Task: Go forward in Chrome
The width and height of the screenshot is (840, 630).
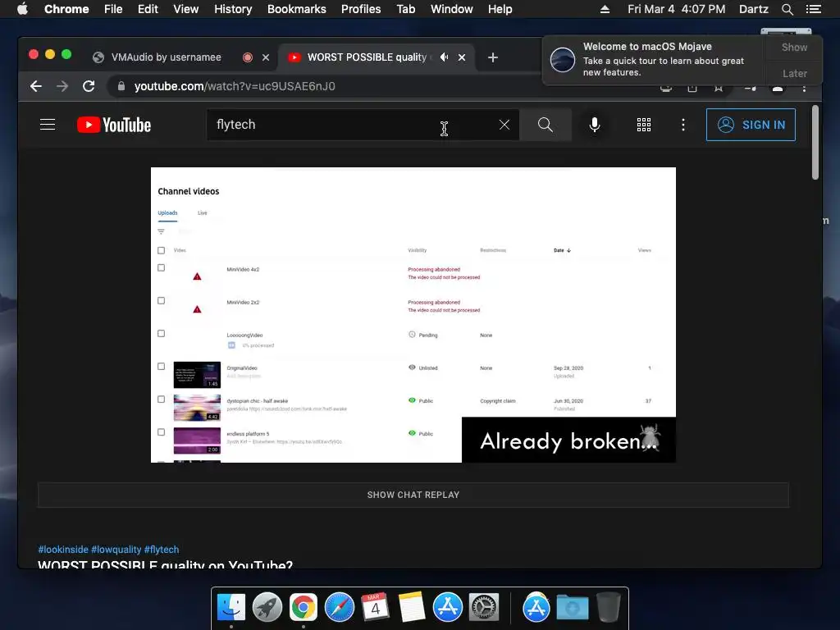Action: 62,86
